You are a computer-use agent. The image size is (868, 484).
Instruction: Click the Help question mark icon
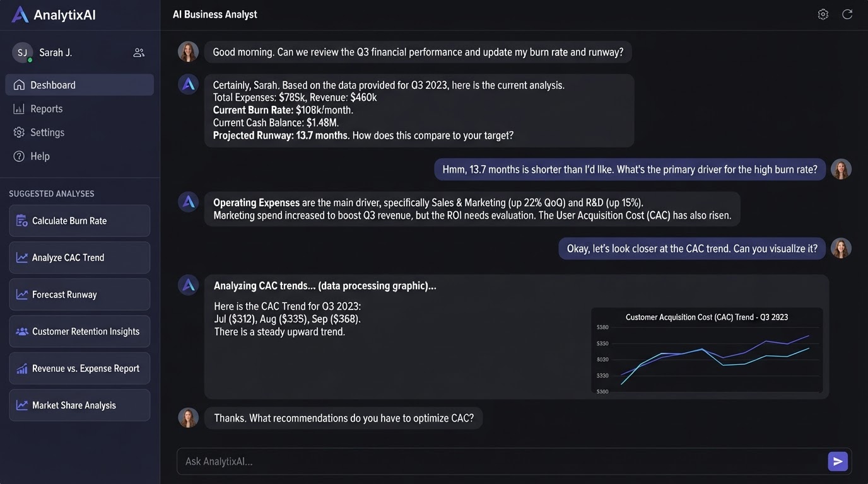pyautogui.click(x=19, y=156)
